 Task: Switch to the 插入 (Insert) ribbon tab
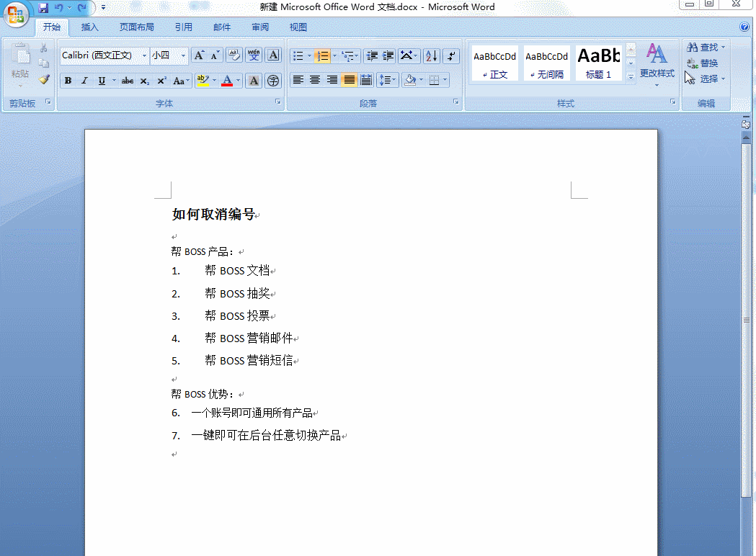point(89,27)
